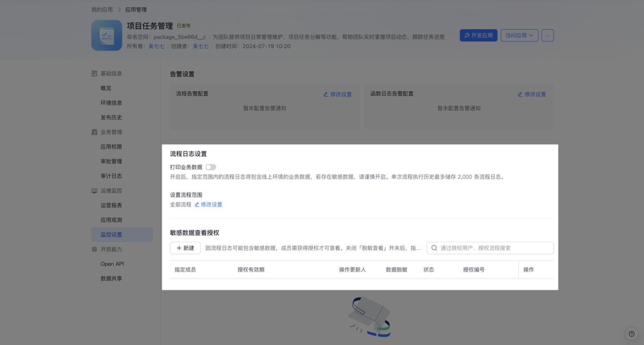Image resolution: width=644 pixels, height=345 pixels.
Task: Click the help question mark icon
Action: click(631, 334)
